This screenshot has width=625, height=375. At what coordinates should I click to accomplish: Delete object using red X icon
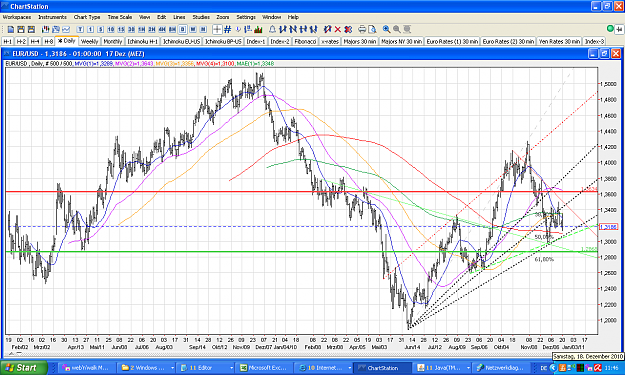tap(338, 29)
